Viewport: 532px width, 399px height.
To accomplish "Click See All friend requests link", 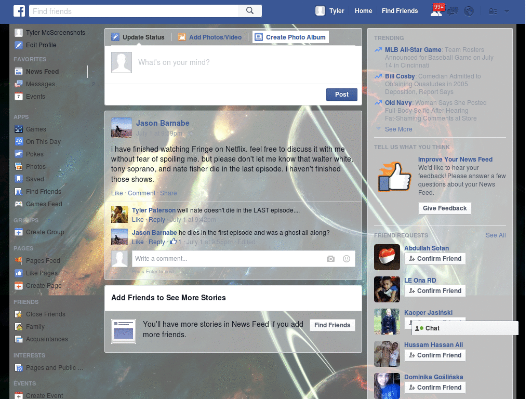I will [495, 235].
